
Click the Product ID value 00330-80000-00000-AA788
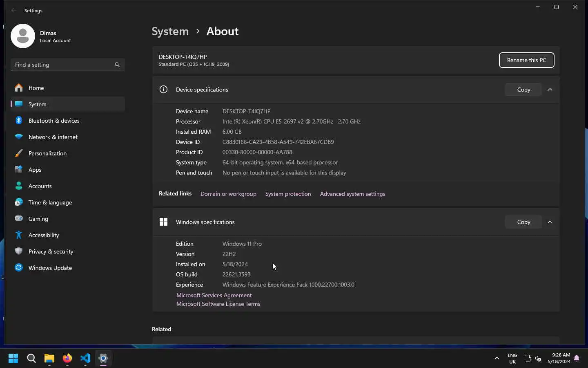[257, 152]
